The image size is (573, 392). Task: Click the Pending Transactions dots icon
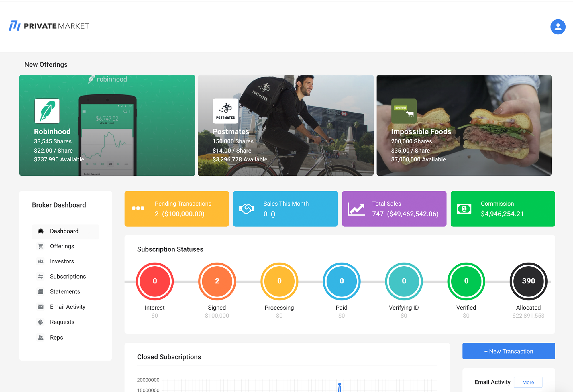click(138, 208)
